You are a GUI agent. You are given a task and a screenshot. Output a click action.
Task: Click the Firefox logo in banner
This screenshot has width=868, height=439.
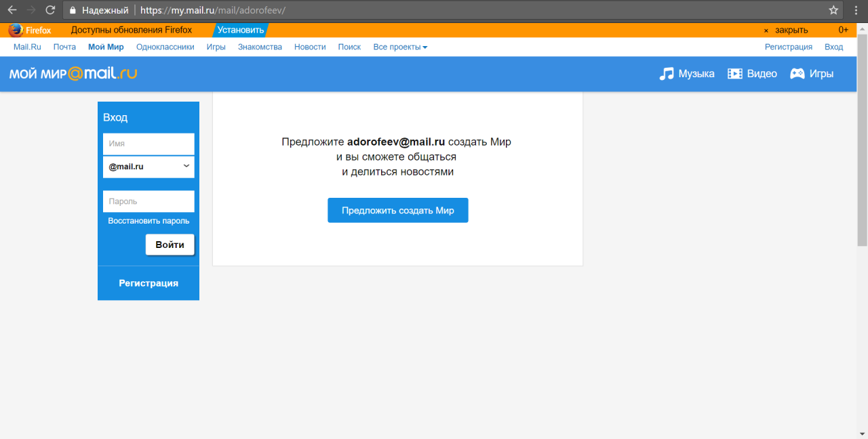(x=16, y=30)
